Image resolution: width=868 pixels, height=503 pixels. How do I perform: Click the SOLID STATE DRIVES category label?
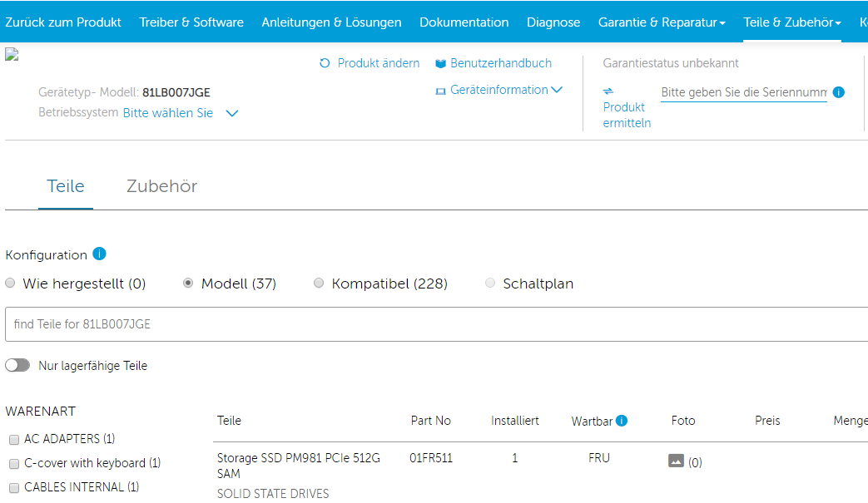pos(273,494)
